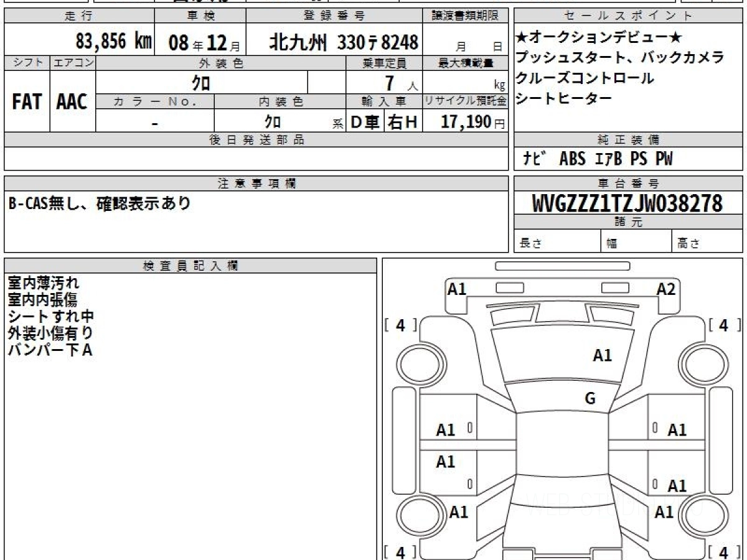Select the 外装色 header cell

click(221, 63)
